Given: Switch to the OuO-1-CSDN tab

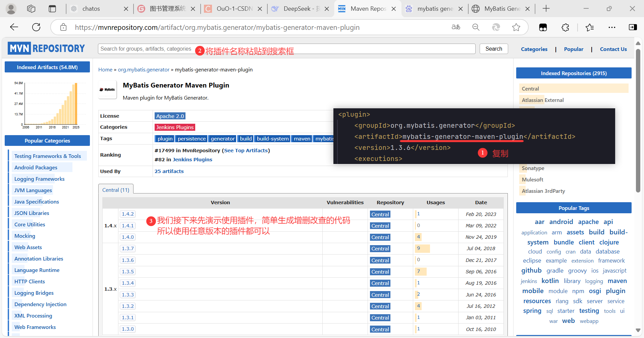Looking at the screenshot, I should pos(234,9).
